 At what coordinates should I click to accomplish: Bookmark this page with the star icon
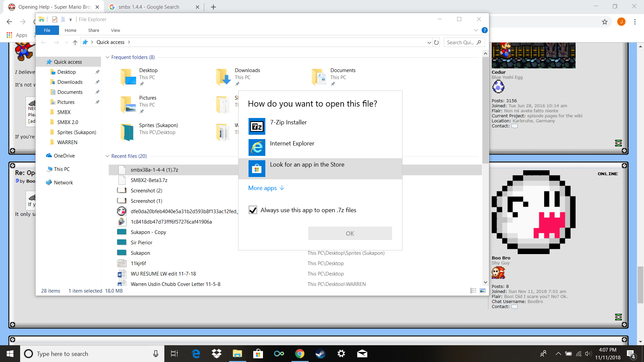[x=604, y=22]
